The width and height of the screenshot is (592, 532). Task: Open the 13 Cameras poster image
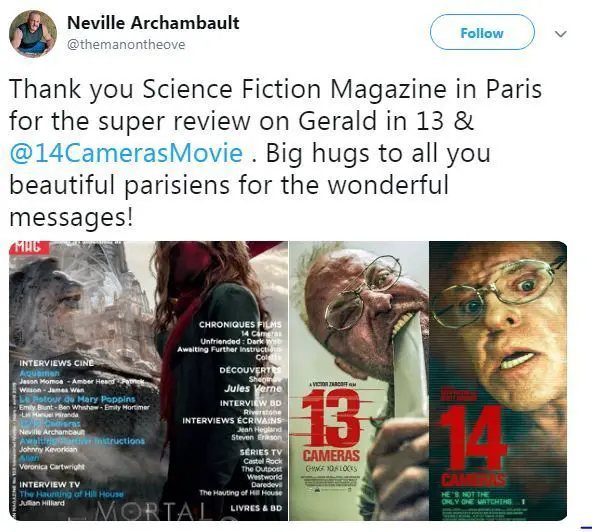coord(359,381)
